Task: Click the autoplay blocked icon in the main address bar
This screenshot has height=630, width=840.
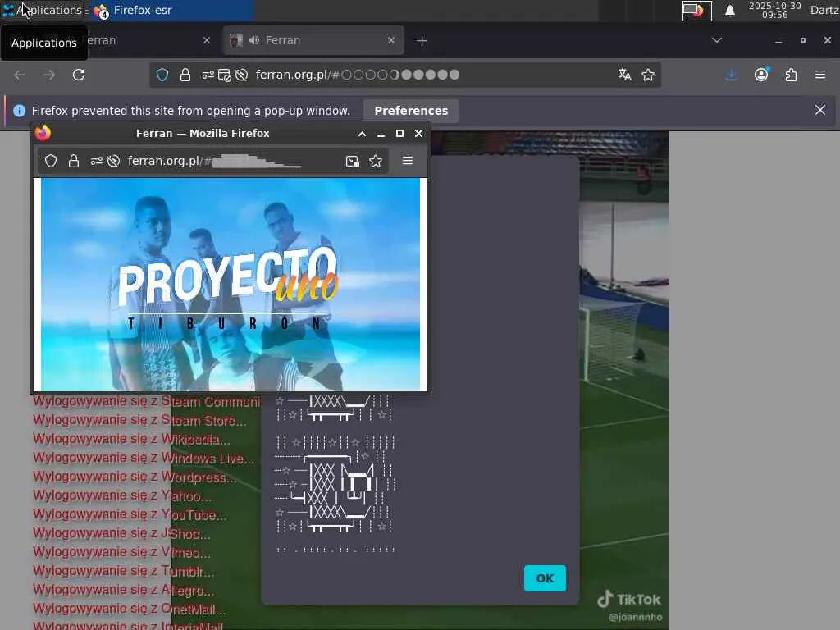Action: click(242, 75)
